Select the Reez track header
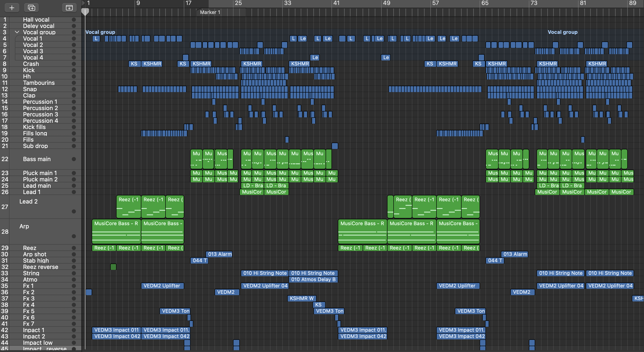 (x=40, y=248)
